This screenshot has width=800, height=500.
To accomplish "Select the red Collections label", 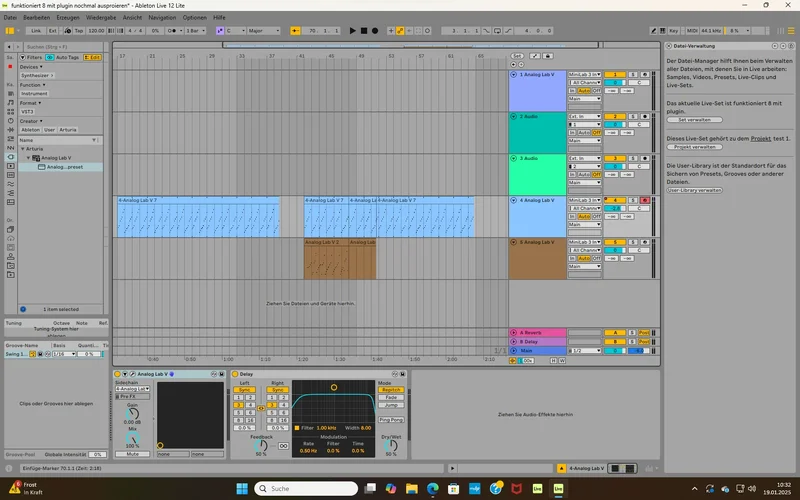I will coord(10,67).
